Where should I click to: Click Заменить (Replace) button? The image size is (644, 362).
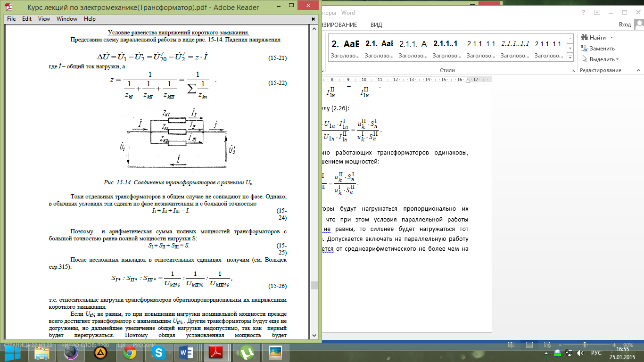(x=598, y=48)
